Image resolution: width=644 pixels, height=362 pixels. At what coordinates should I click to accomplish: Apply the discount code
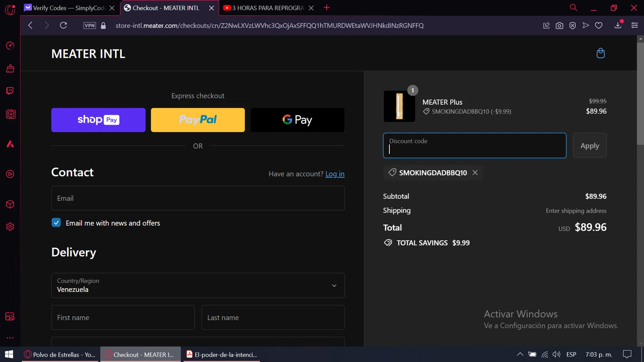[x=589, y=145]
